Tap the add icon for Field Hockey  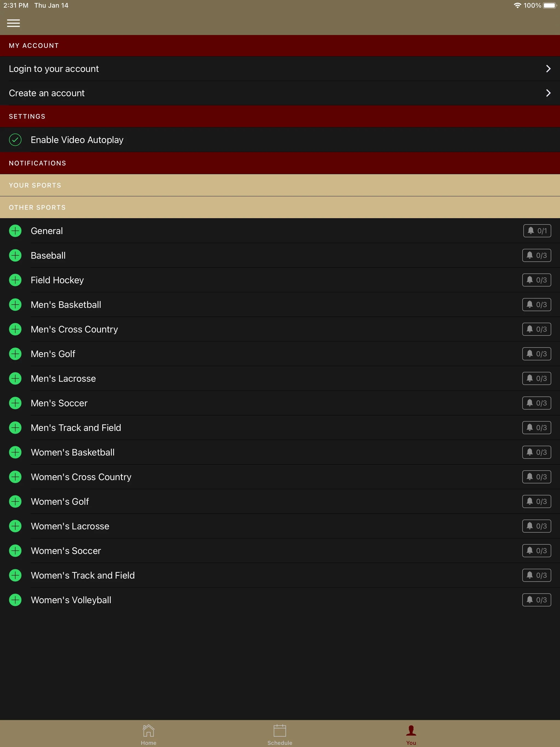15,280
